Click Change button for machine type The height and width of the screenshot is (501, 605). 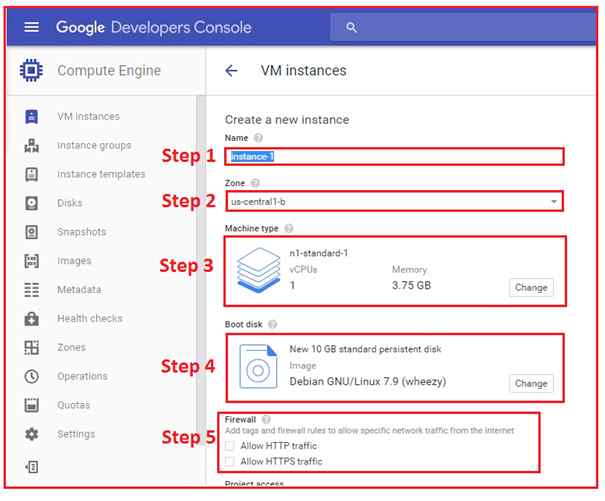pyautogui.click(x=531, y=288)
